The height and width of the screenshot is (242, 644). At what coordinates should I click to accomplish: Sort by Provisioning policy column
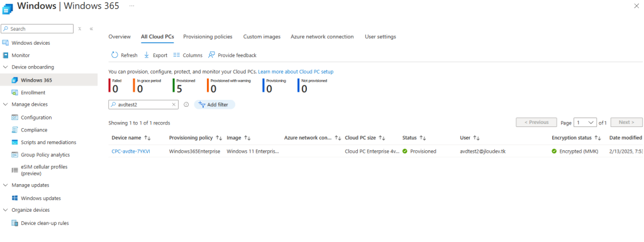point(196,138)
